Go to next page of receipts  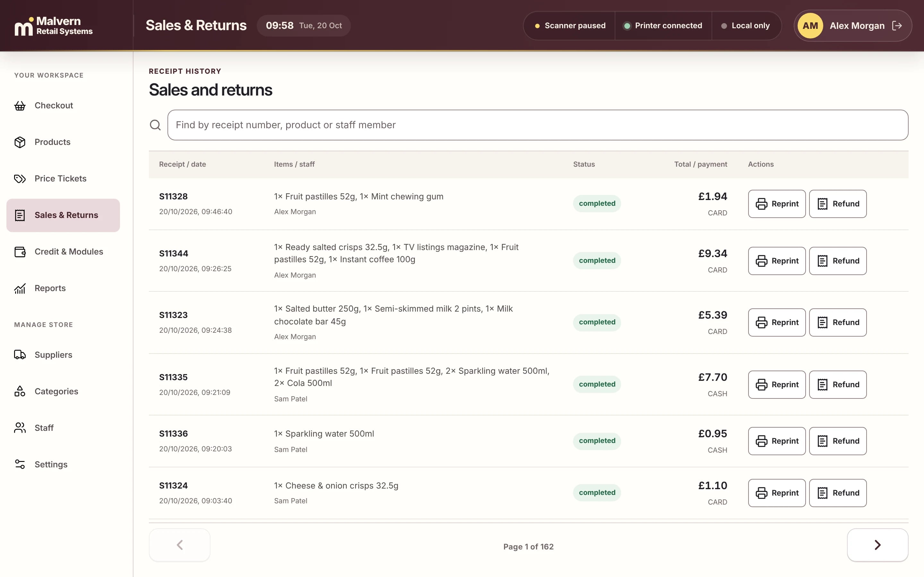[877, 545]
